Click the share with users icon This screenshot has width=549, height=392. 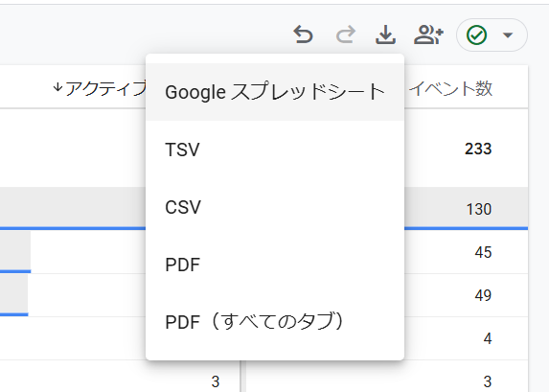428,35
